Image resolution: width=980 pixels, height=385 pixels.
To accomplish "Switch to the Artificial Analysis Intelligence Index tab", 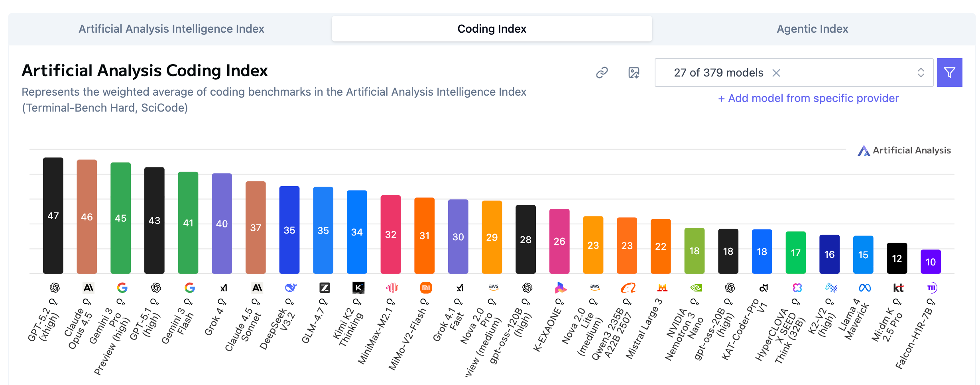I will tap(171, 29).
